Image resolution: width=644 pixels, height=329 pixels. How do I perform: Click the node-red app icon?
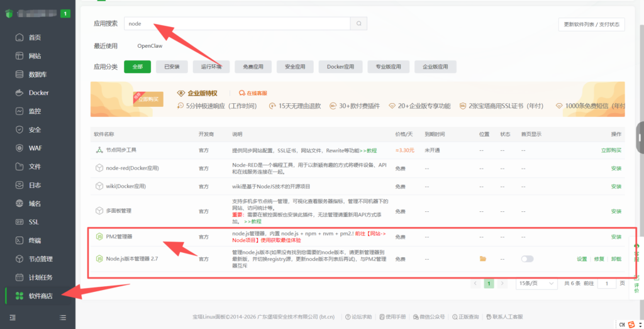pyautogui.click(x=99, y=168)
